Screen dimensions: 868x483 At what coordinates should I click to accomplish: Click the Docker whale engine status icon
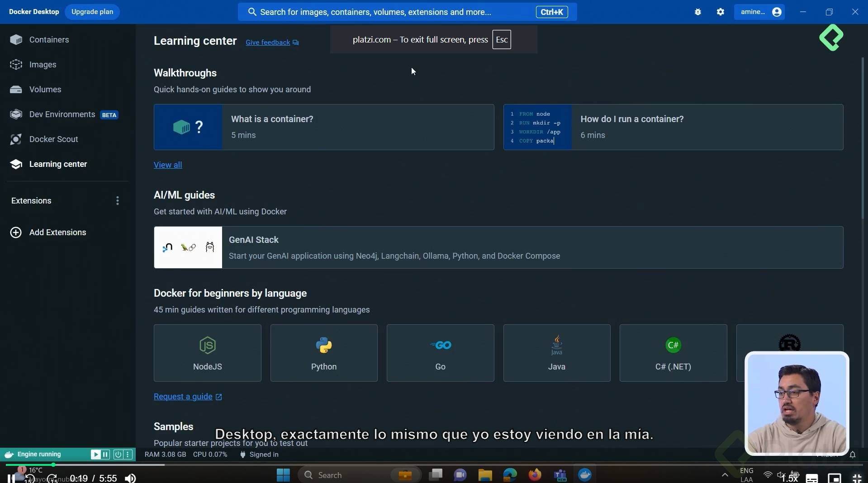coord(9,455)
